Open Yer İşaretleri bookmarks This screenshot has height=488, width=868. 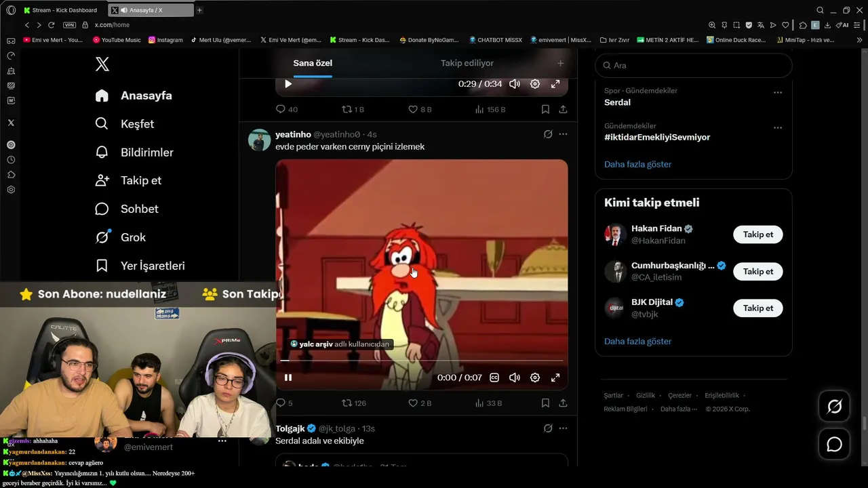(140, 266)
